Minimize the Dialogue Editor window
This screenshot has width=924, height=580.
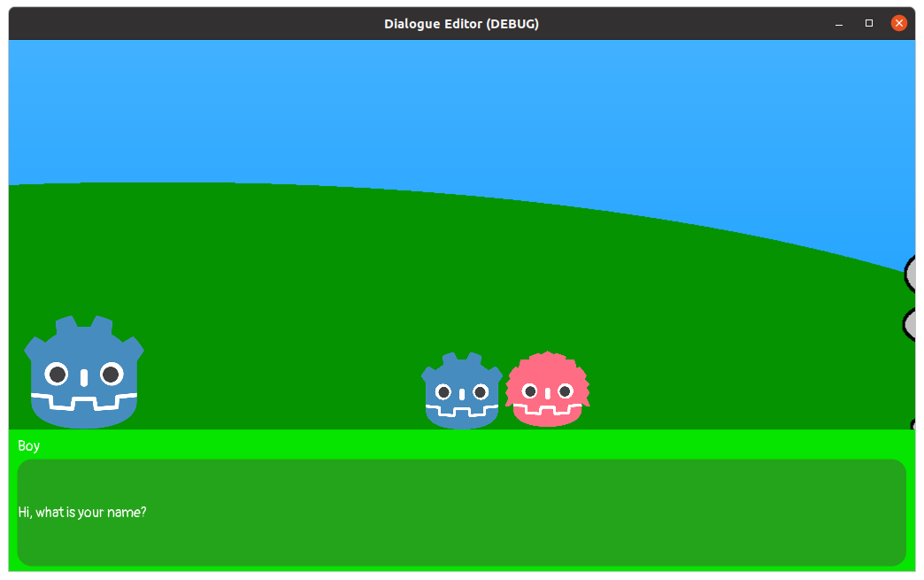pos(838,24)
